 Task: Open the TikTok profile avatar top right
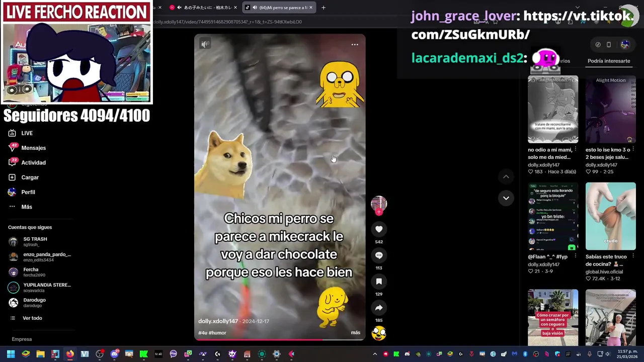(625, 45)
